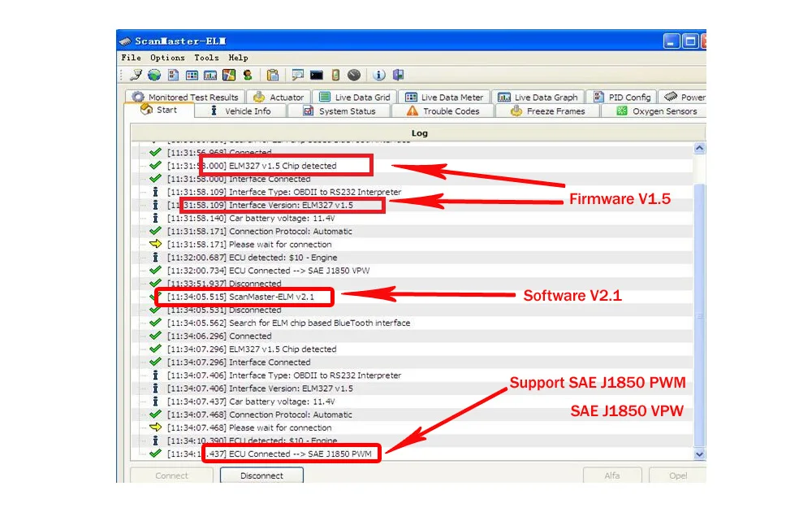Click the blue info toolbar icon
812x508 pixels.
pos(379,75)
